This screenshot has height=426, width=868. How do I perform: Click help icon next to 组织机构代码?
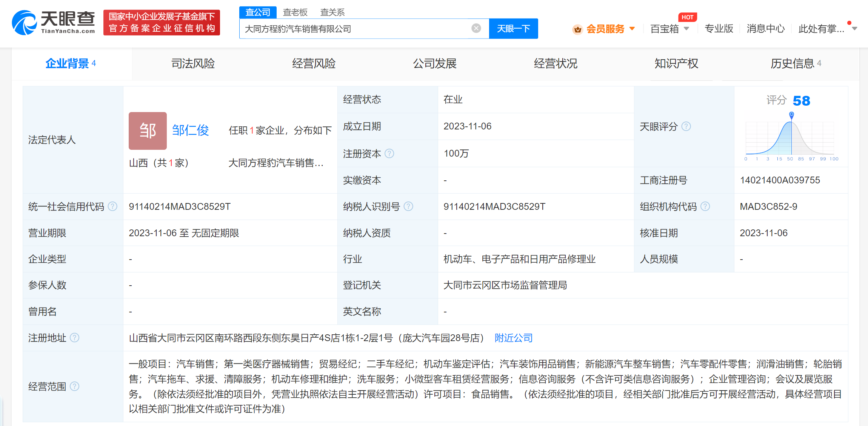[705, 206]
